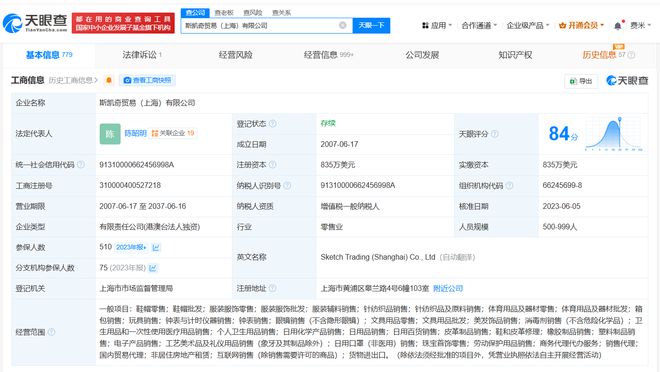Click help icon beside 历史信息 tab
Screen dimensions: 660x372
pyautogui.click(x=631, y=55)
